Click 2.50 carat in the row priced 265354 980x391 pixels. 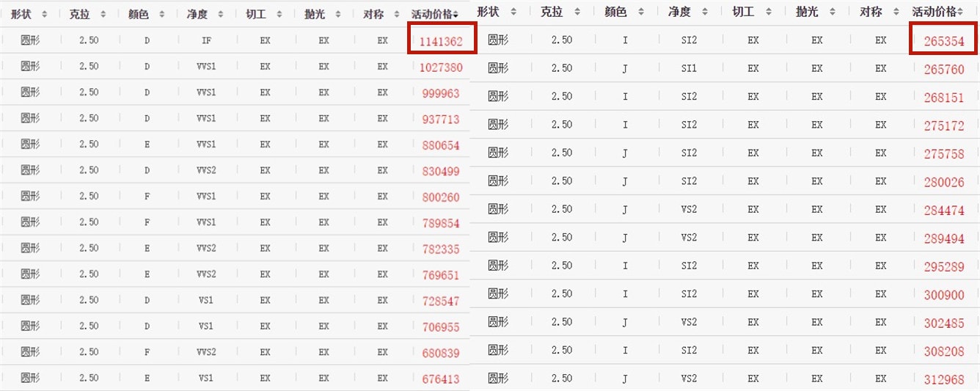click(562, 40)
